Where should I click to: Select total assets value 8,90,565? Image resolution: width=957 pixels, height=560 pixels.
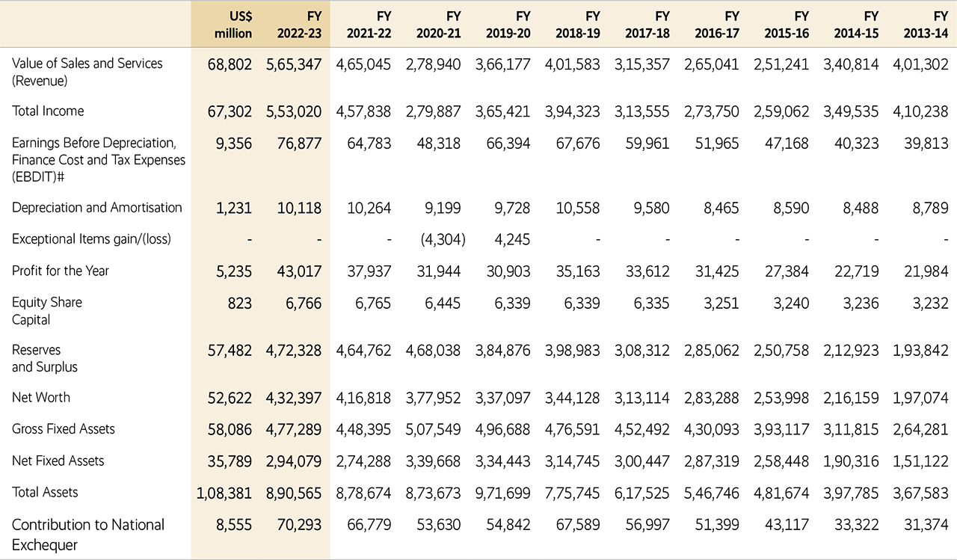click(x=294, y=493)
